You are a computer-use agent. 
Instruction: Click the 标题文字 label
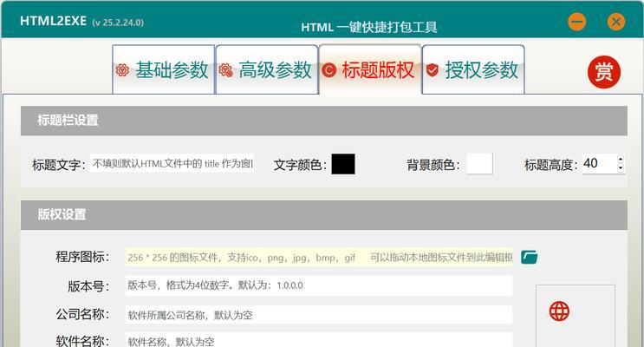click(x=59, y=165)
